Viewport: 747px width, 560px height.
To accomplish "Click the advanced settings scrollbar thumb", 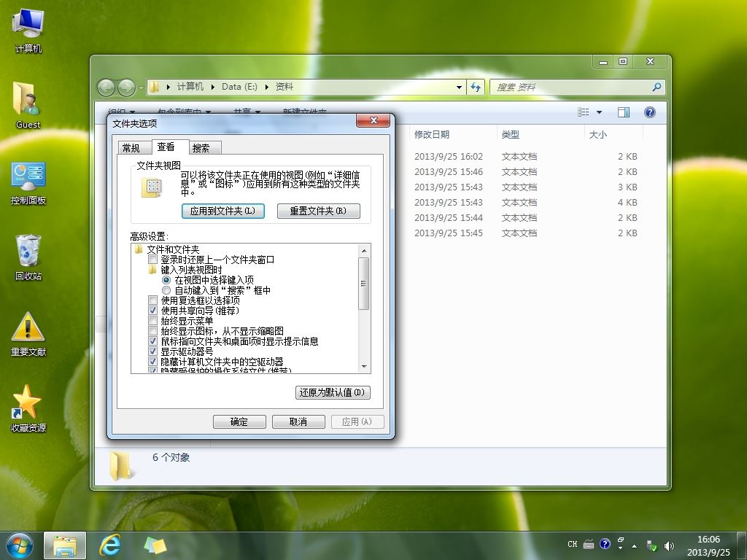I will (364, 284).
